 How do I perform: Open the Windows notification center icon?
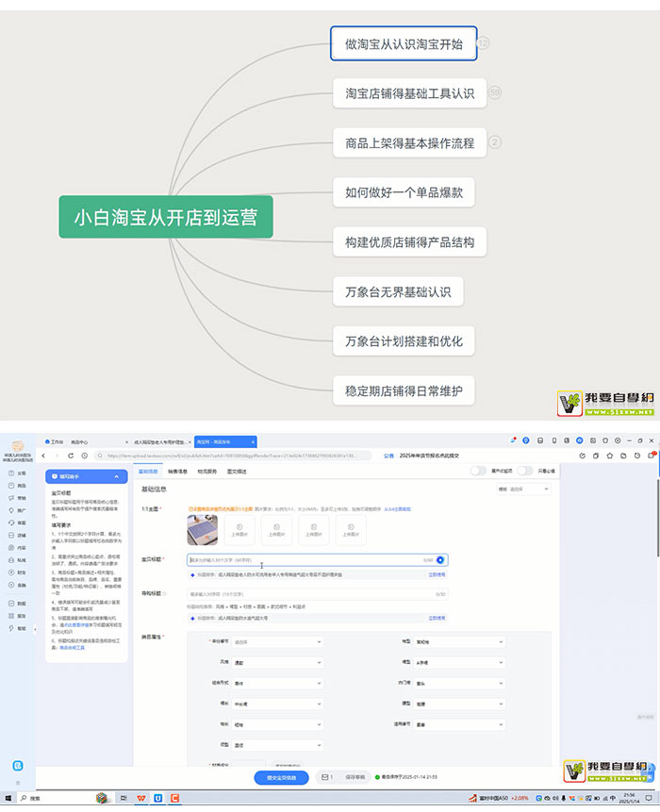(648, 798)
